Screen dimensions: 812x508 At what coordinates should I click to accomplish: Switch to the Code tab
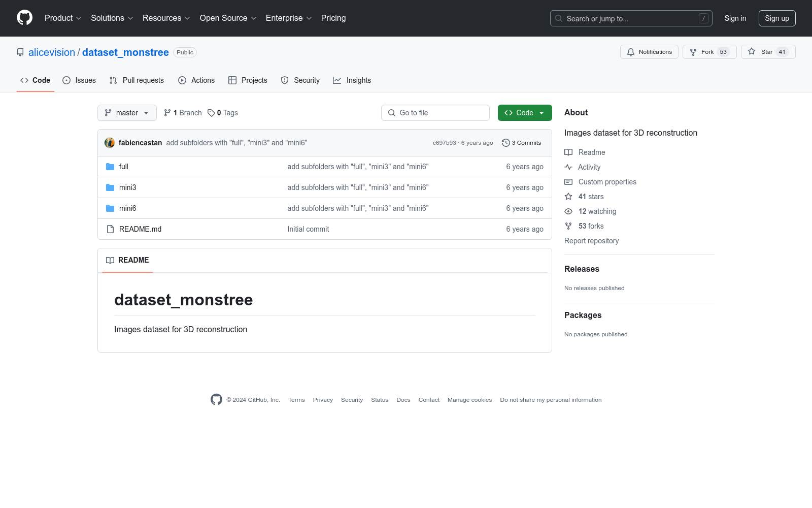click(x=36, y=80)
